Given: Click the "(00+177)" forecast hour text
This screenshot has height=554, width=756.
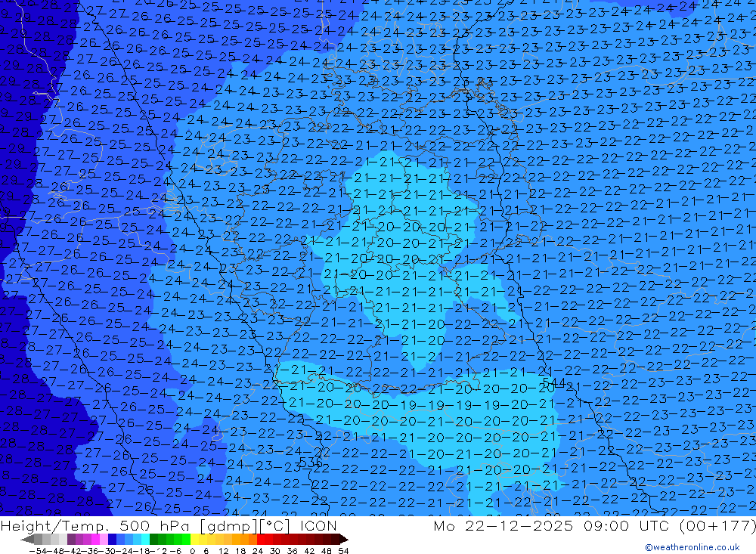Looking at the screenshot, I should point(717,525).
